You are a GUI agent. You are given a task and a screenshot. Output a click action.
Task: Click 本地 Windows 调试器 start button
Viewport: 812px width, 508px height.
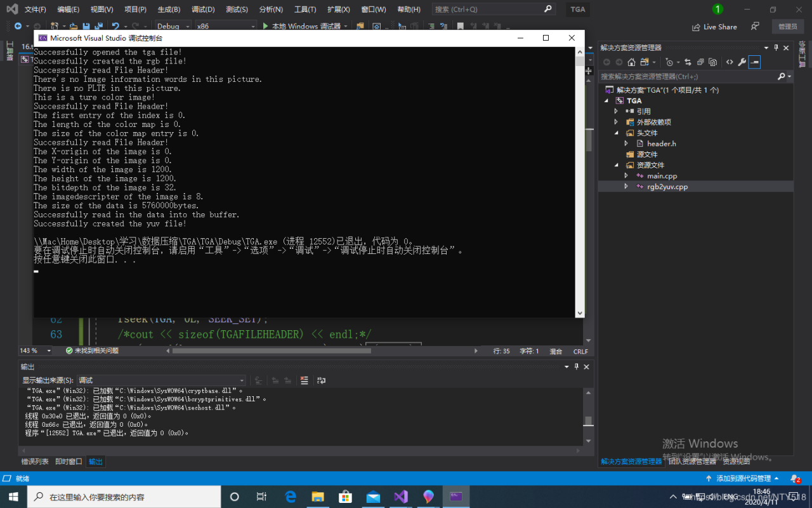pyautogui.click(x=306, y=26)
